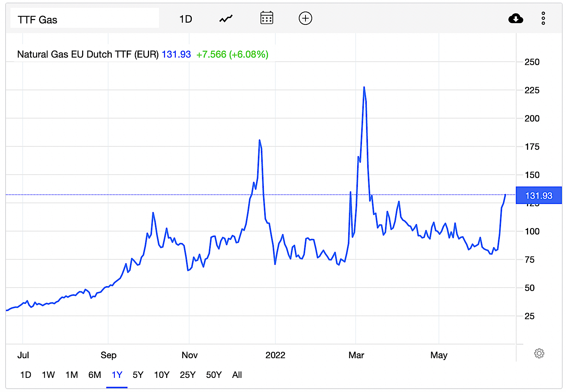The image size is (566, 392).
Task: Open the 1D interval dropdown in toolbar
Action: pyautogui.click(x=185, y=19)
